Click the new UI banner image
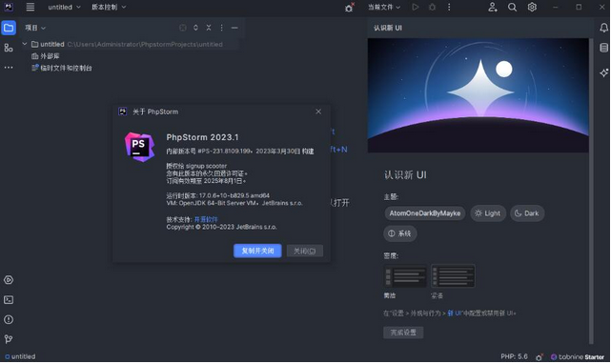The width and height of the screenshot is (611, 364). 478,95
